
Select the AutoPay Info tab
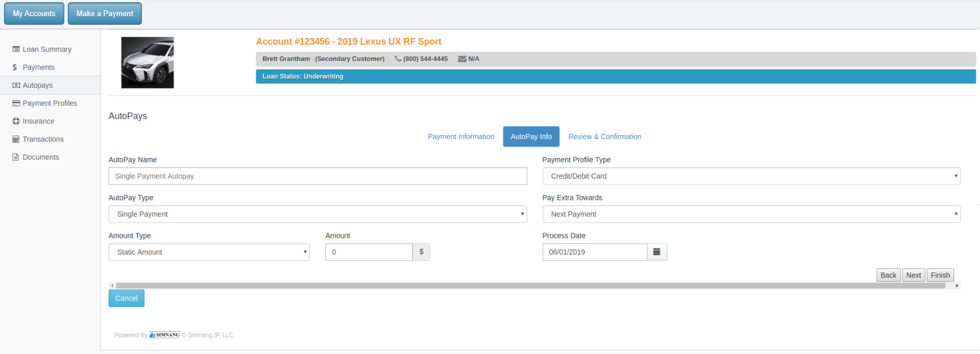531,137
